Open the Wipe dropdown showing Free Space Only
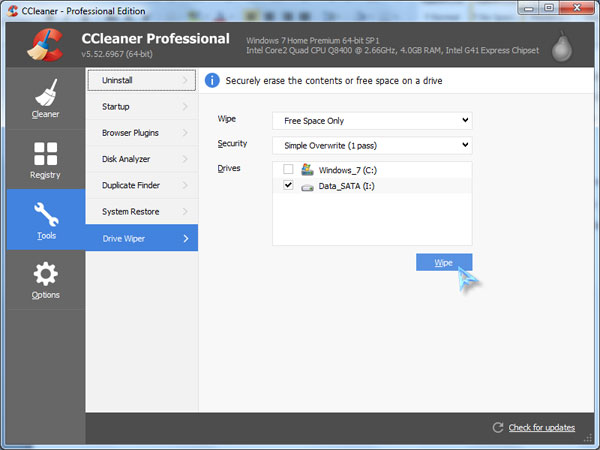Image resolution: width=600 pixels, height=450 pixels. click(372, 121)
